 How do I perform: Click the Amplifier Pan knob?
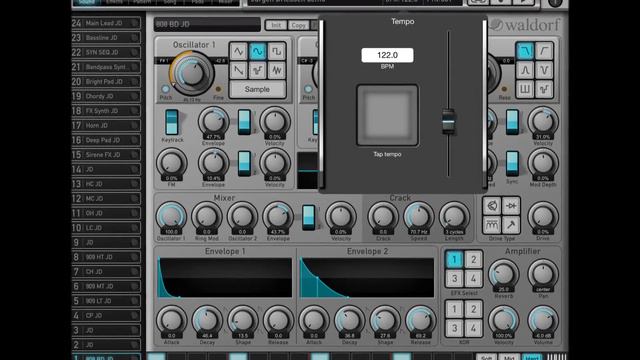click(x=543, y=275)
